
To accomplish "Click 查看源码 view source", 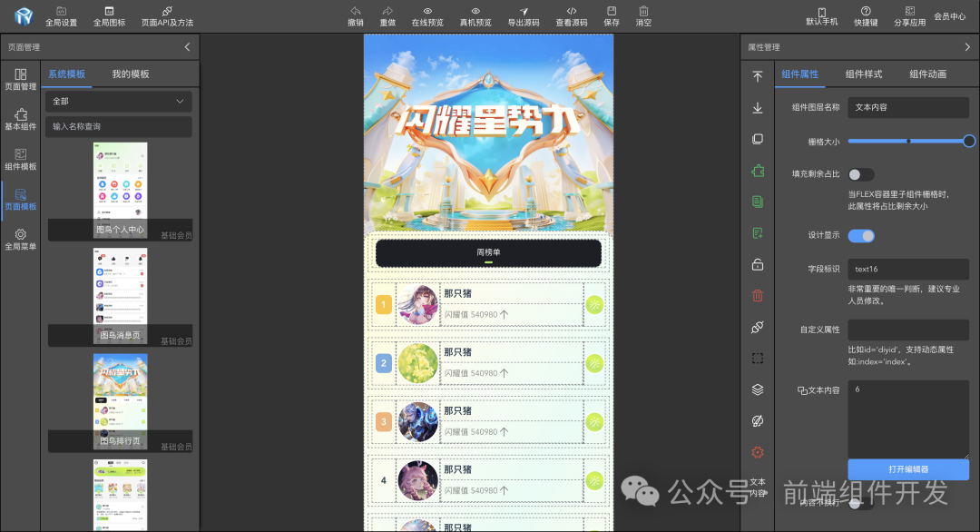I will pyautogui.click(x=572, y=16).
